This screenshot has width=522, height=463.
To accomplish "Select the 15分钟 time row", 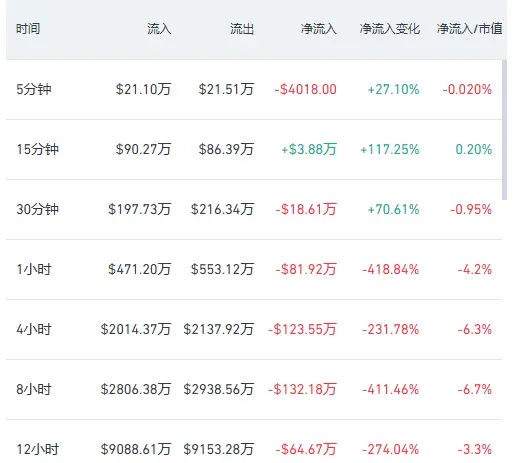I will [254, 149].
